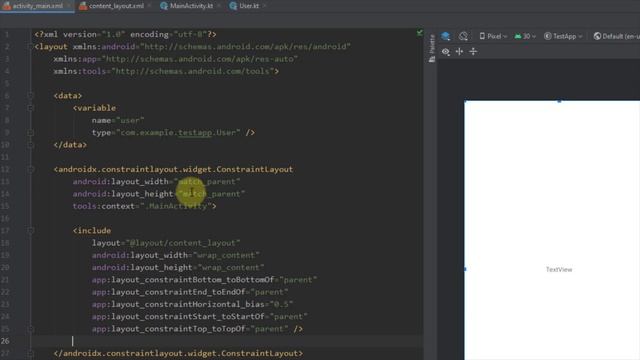
Task: Switch to the activity_main.xml tab
Action: (x=37, y=6)
